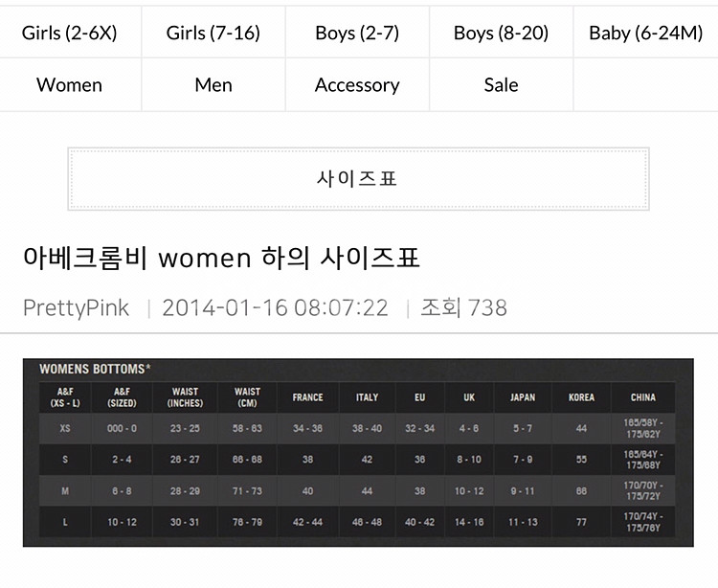Click the 2 - 4 sized cell in S row
This screenshot has height=588, width=718.
tap(122, 460)
